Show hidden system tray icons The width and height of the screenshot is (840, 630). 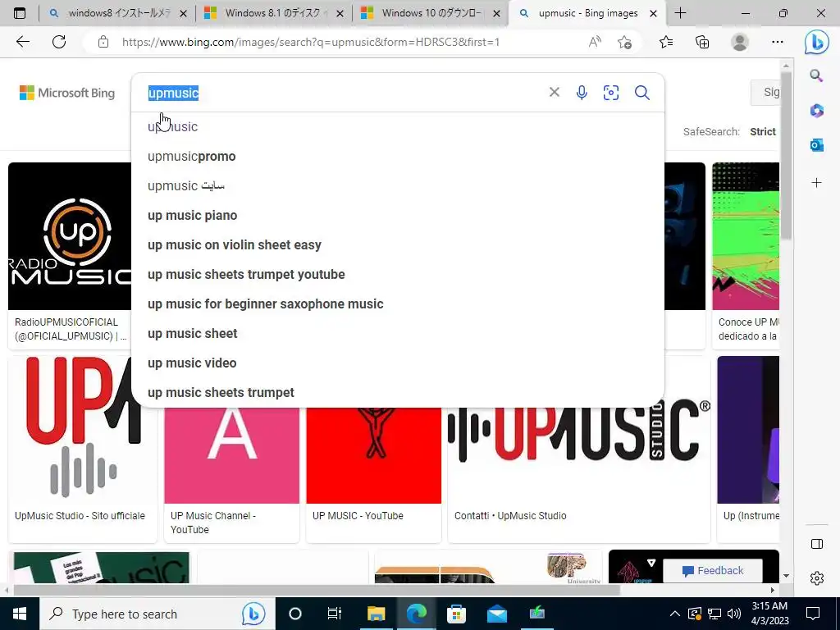(675, 614)
